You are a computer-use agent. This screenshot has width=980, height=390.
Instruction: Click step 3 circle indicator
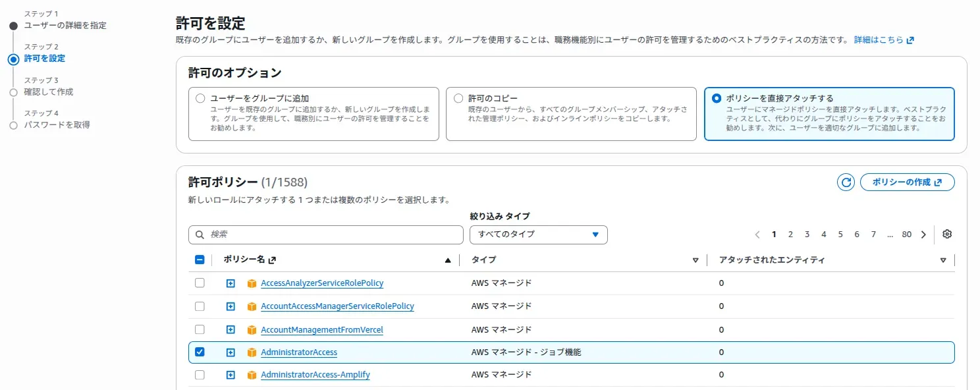pyautogui.click(x=13, y=92)
